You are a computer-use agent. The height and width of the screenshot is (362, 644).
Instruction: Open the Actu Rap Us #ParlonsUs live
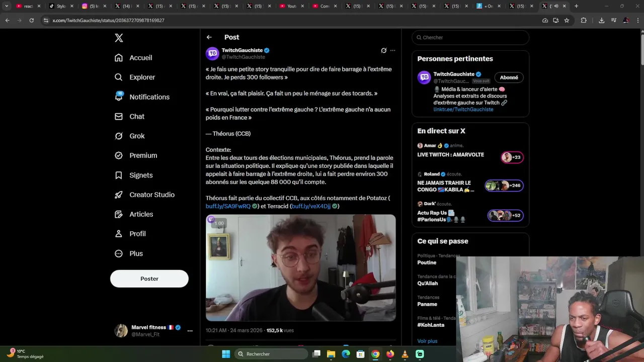point(442,216)
